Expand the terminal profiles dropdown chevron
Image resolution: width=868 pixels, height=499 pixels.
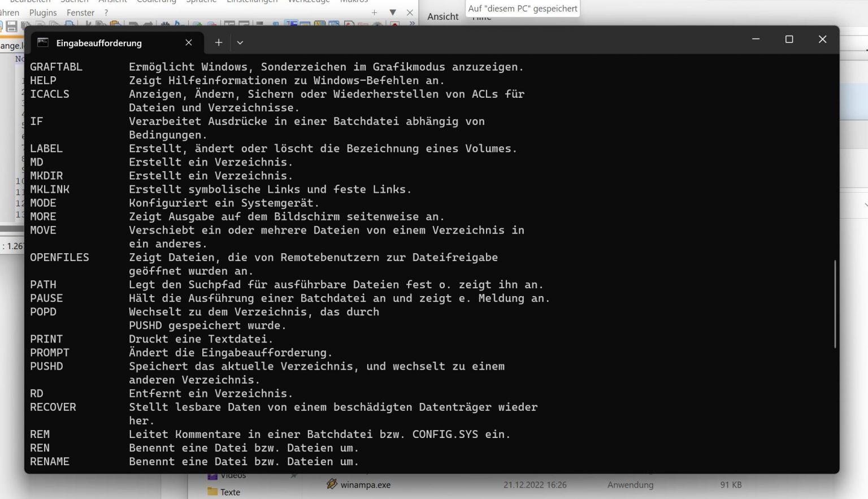(x=240, y=42)
